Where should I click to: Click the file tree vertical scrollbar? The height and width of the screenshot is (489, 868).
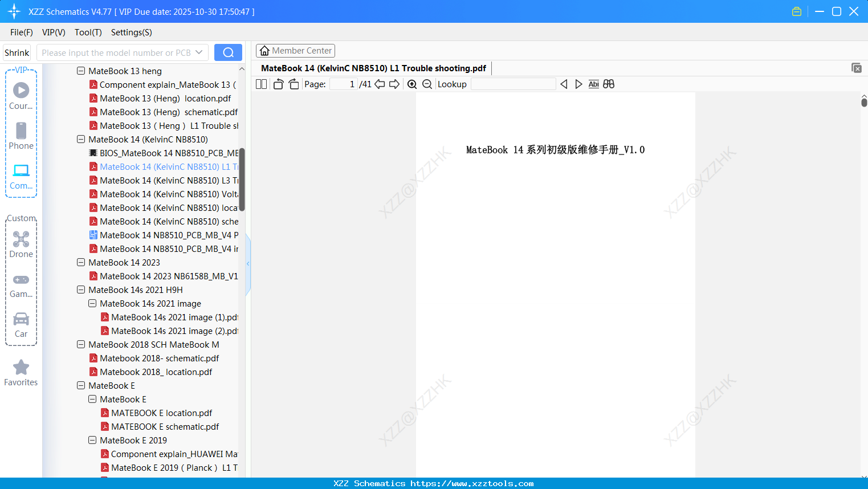[x=242, y=180]
